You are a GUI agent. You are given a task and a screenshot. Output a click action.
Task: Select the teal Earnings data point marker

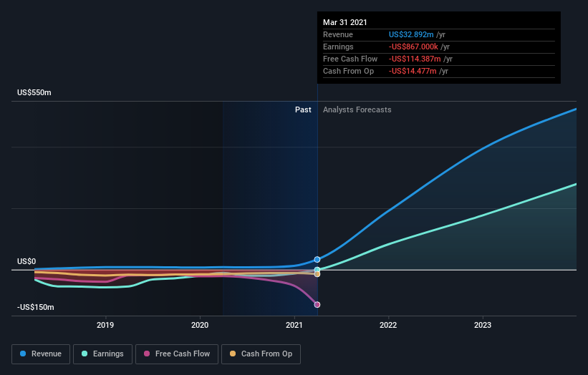pyautogui.click(x=317, y=270)
